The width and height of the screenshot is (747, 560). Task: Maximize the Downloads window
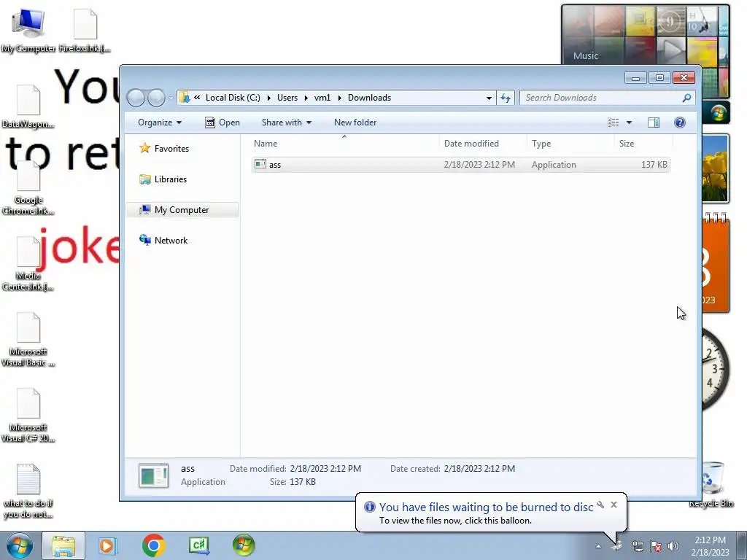[659, 77]
